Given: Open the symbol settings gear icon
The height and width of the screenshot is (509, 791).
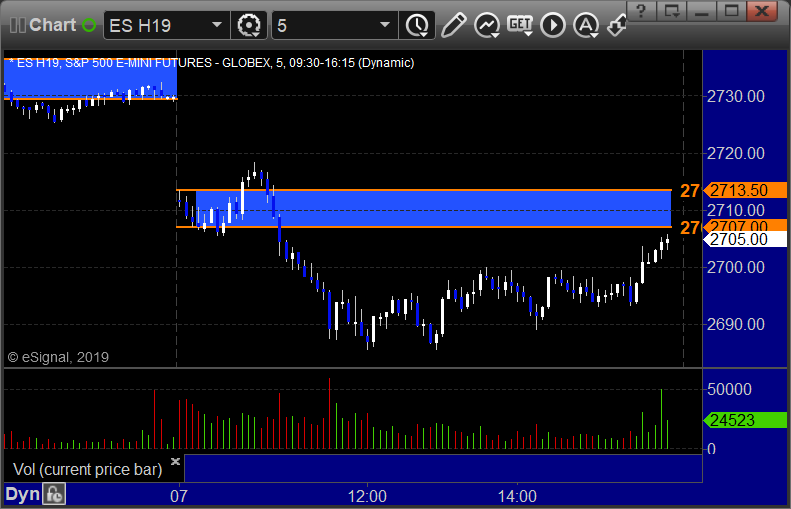Looking at the screenshot, I should point(249,25).
